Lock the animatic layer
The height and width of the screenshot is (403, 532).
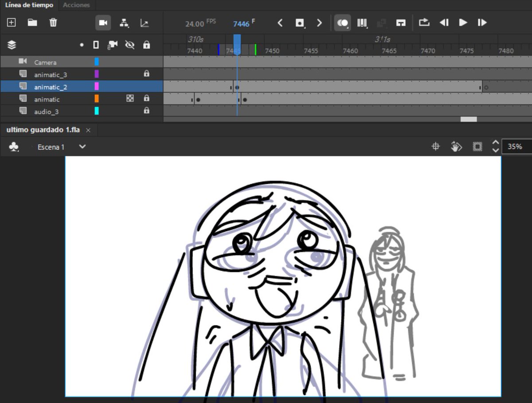tap(147, 99)
